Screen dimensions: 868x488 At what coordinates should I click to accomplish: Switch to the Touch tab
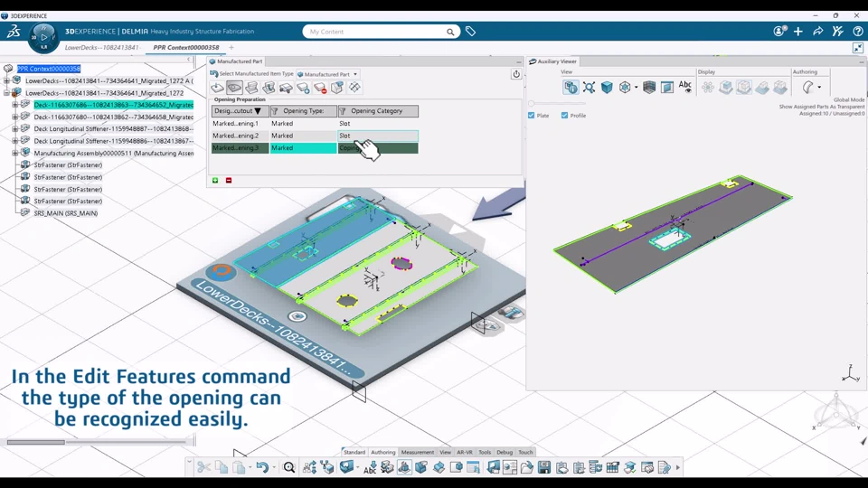(x=525, y=452)
